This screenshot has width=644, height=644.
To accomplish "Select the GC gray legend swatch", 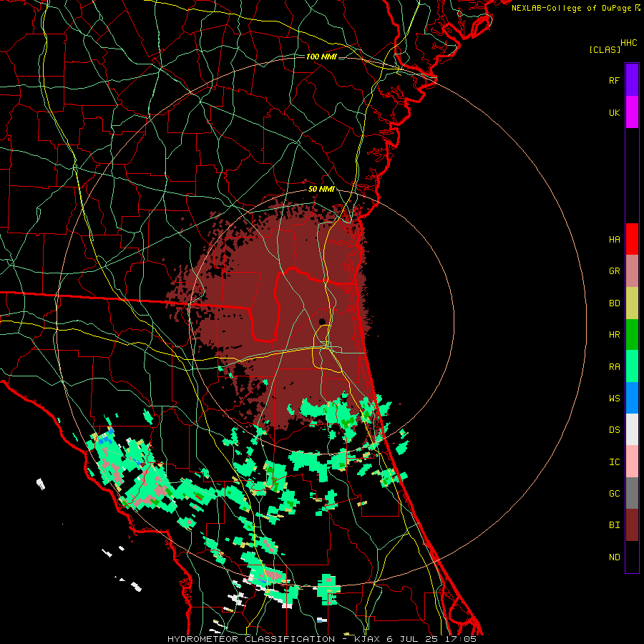I will 632,493.
